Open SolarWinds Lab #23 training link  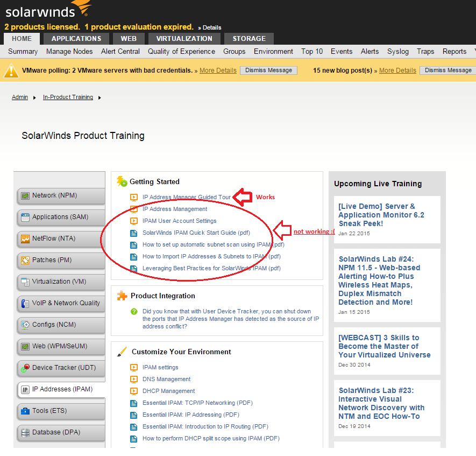381,403
